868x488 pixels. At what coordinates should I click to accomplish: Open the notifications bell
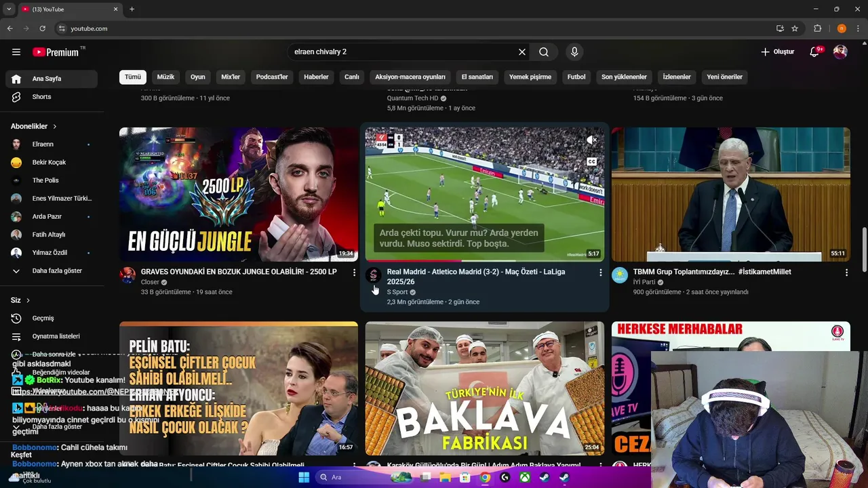pos(815,52)
